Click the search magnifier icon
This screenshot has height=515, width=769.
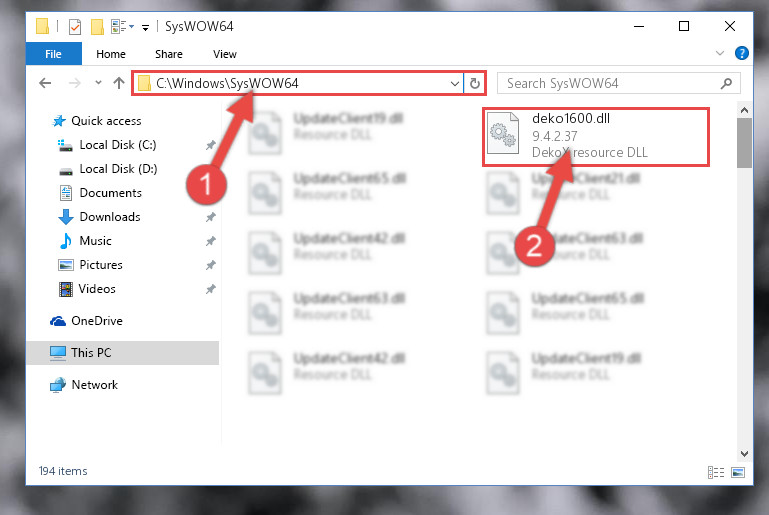coord(726,83)
